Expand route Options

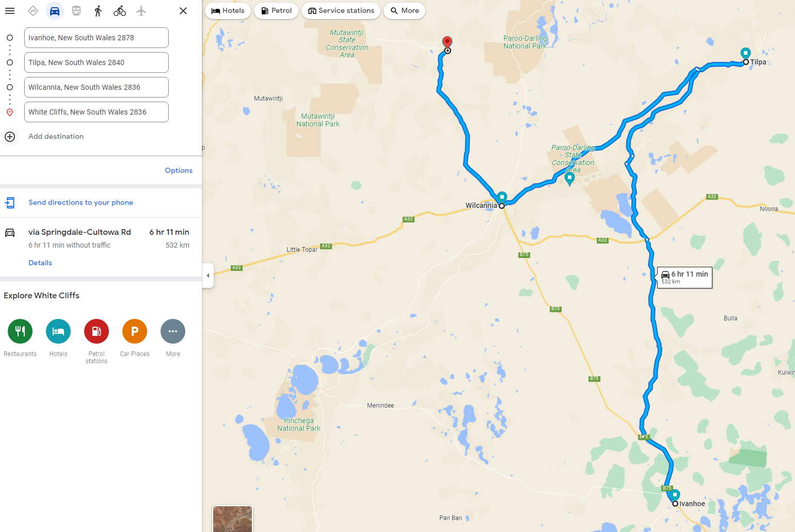tap(179, 170)
